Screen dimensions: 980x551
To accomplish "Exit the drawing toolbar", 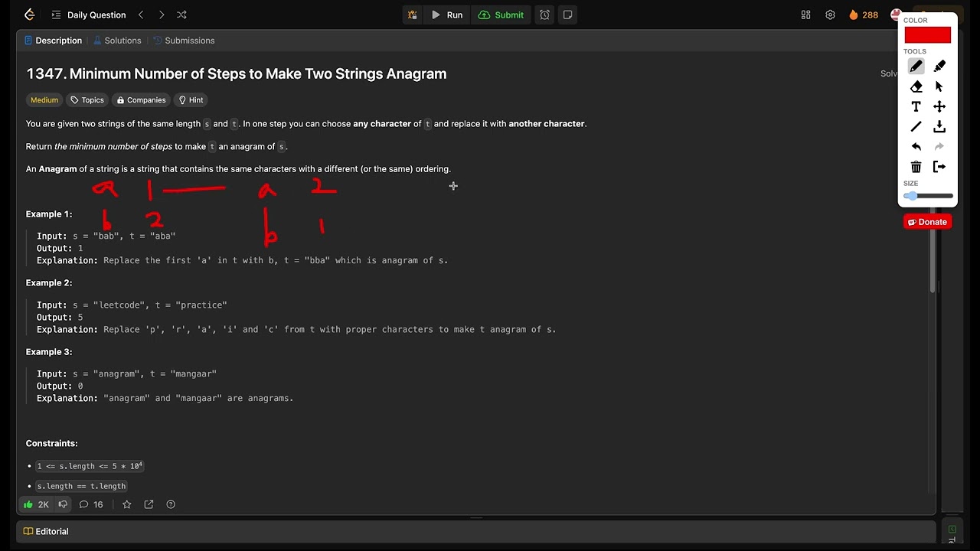I will point(939,166).
